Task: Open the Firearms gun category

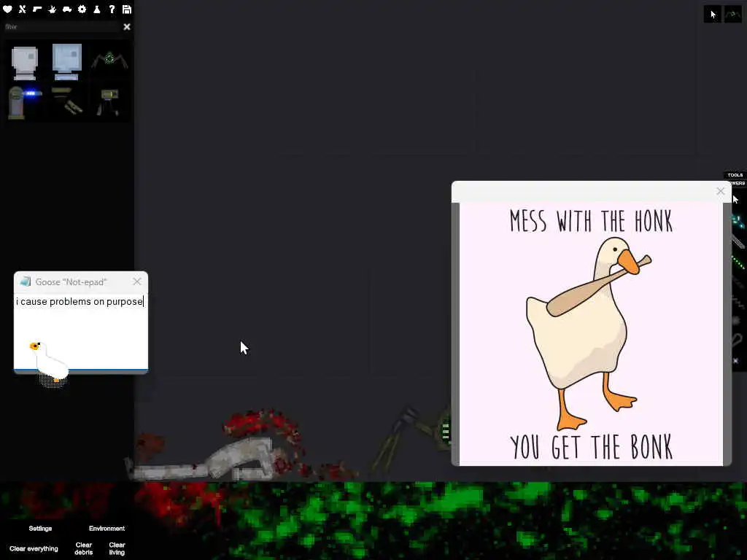Action: [x=37, y=9]
